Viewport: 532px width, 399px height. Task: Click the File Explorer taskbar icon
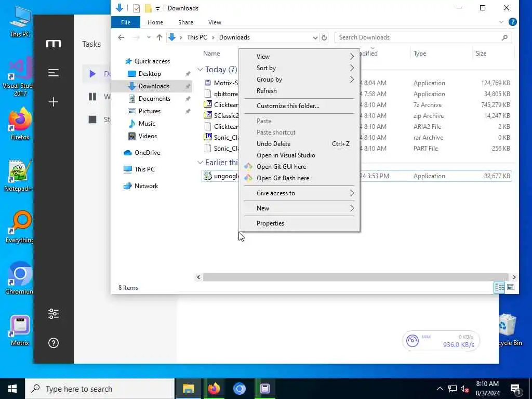(188, 389)
